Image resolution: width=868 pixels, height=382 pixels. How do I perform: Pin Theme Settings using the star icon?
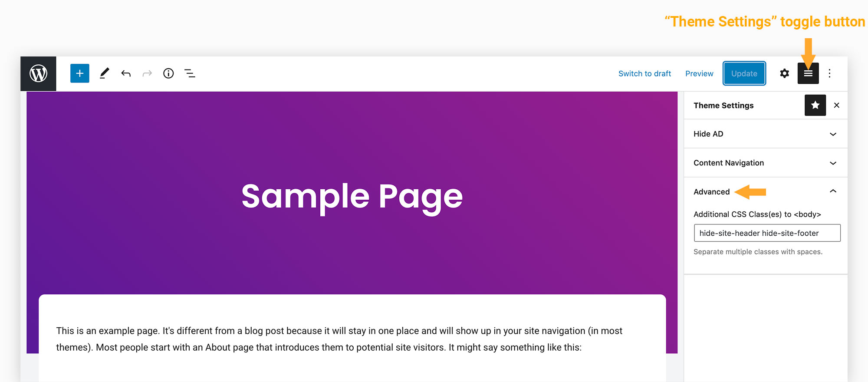tap(815, 105)
